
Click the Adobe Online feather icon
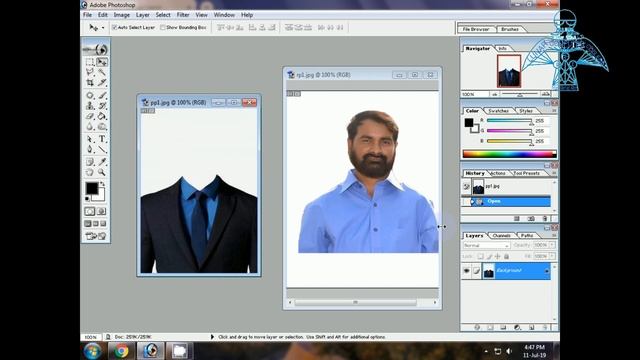coord(96,49)
